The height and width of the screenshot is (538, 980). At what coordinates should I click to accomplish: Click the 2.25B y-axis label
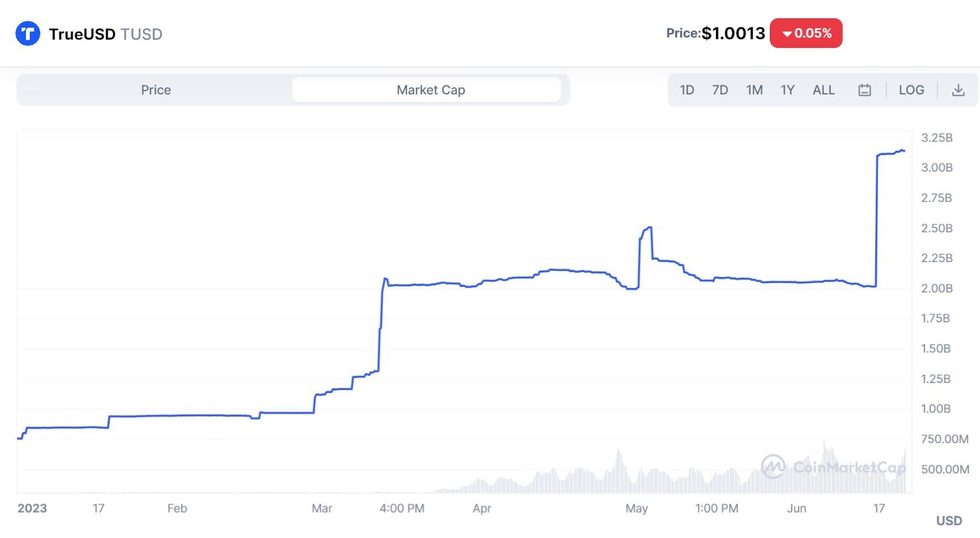coord(937,258)
